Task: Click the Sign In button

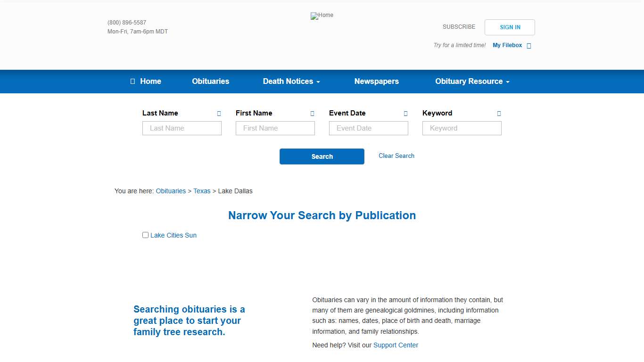Action: [x=510, y=27]
